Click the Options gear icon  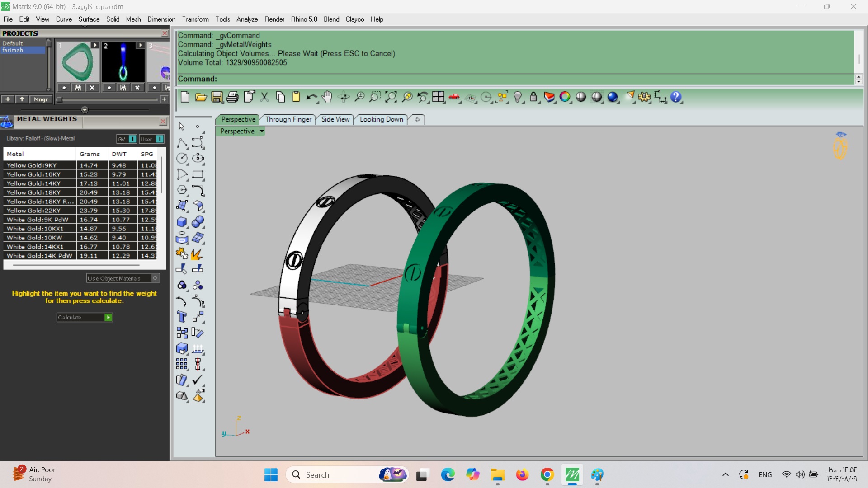(x=644, y=97)
